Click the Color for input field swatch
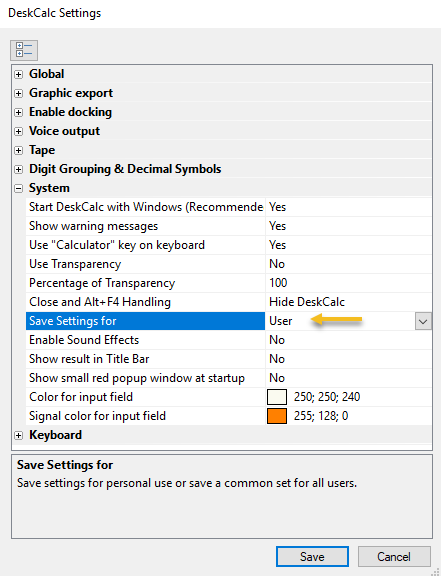Image resolution: width=441 pixels, height=576 pixels. click(x=277, y=397)
